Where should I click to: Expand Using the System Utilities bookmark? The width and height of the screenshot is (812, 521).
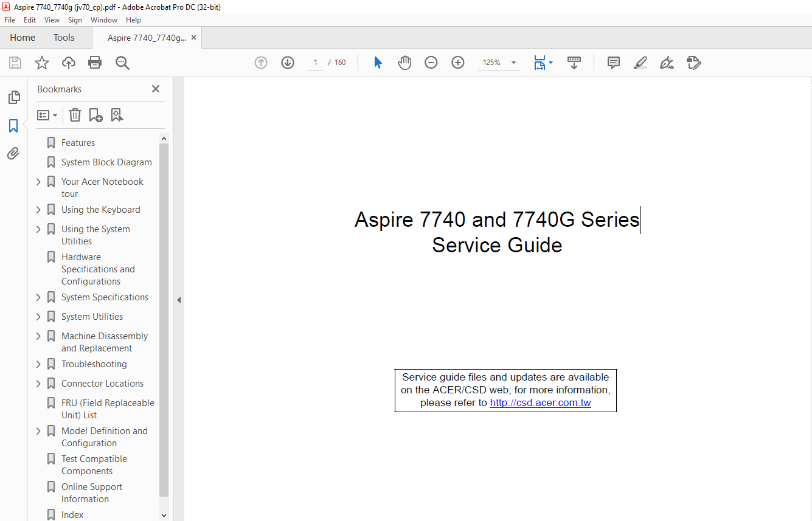(x=38, y=229)
